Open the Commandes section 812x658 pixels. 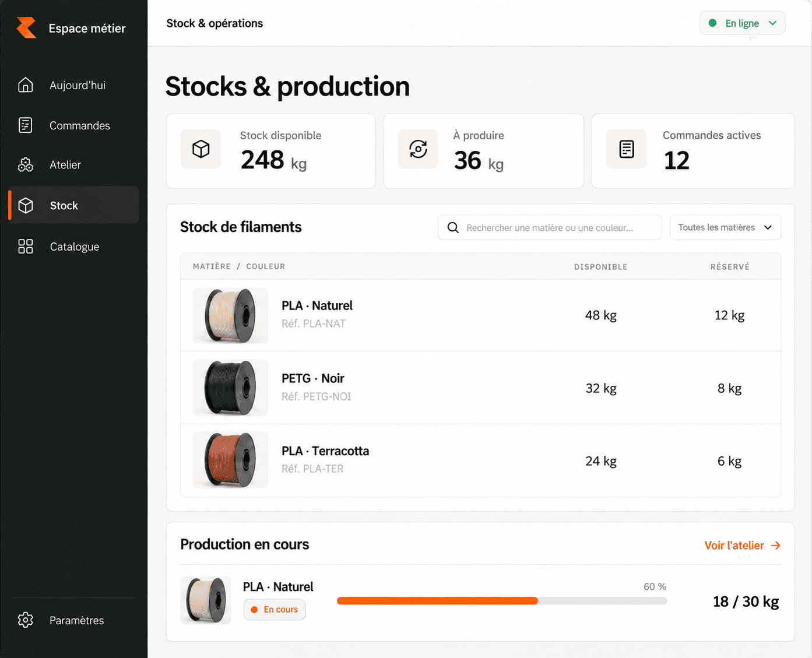pos(73,125)
